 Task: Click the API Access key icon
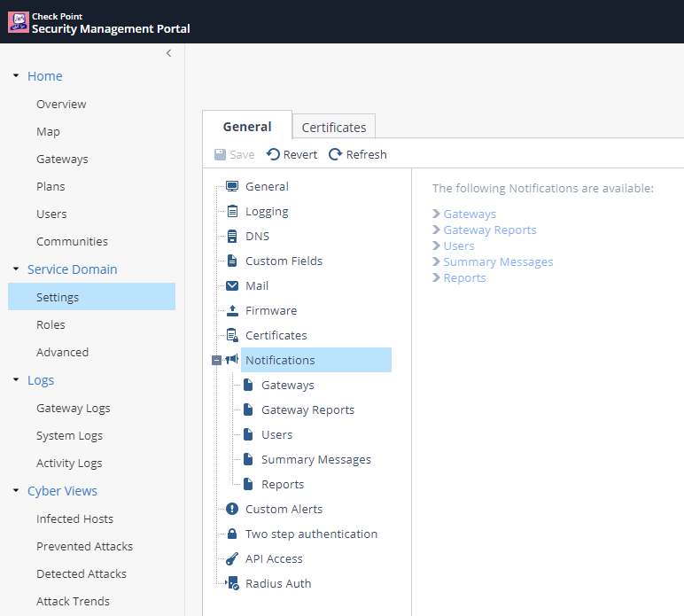point(232,559)
